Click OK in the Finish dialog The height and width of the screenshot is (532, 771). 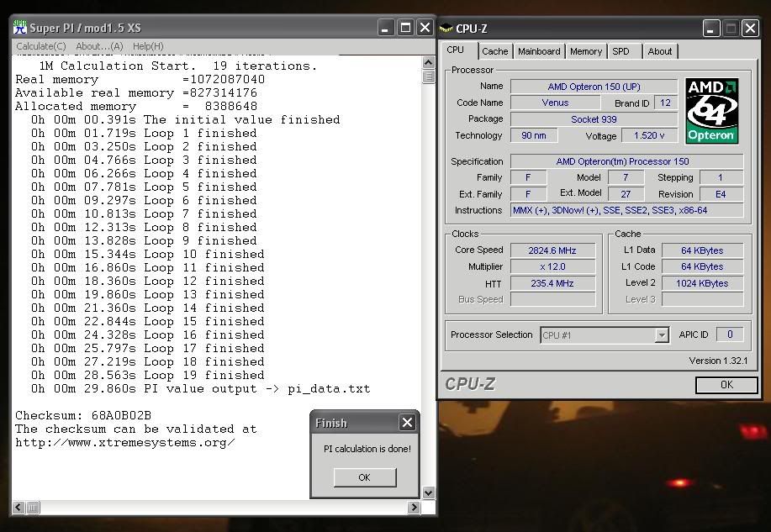tap(364, 477)
